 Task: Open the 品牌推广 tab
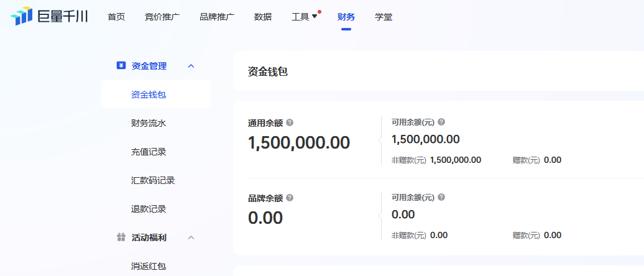[x=217, y=17]
